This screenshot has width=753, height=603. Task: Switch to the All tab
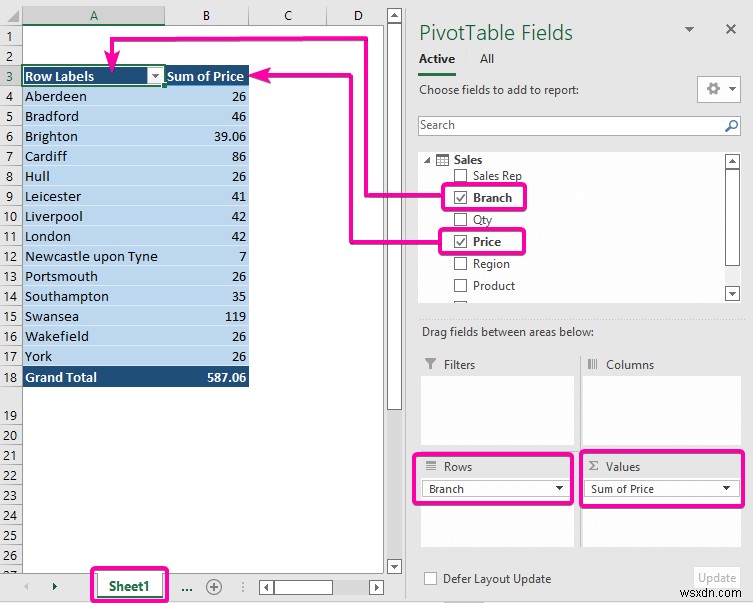click(486, 59)
